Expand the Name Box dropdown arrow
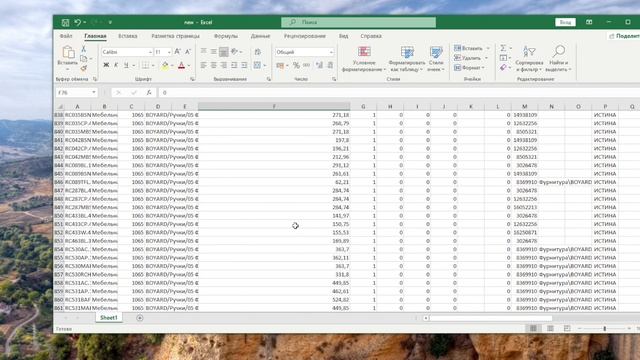The image size is (640, 360). 94,93
